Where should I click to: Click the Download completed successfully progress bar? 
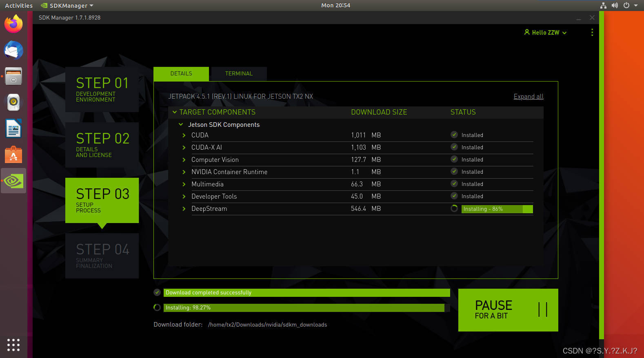[x=307, y=293]
